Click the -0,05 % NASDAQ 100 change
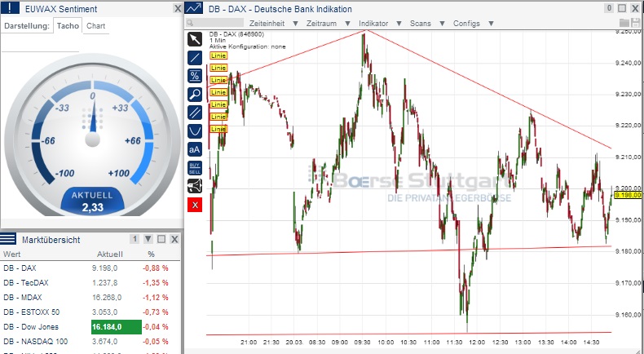 click(155, 341)
